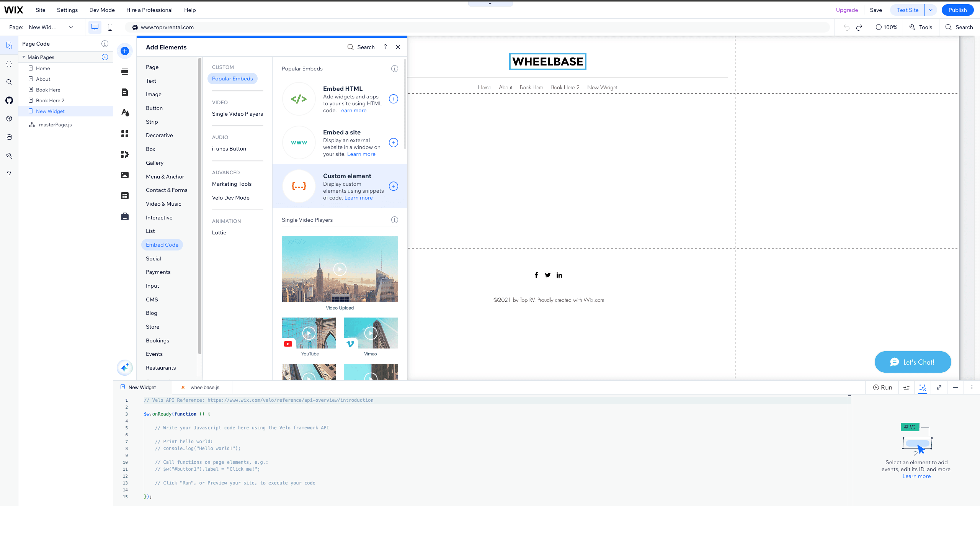Viewport: 980px width, 550px height.
Task: Switch to mobile view icon
Action: (110, 27)
